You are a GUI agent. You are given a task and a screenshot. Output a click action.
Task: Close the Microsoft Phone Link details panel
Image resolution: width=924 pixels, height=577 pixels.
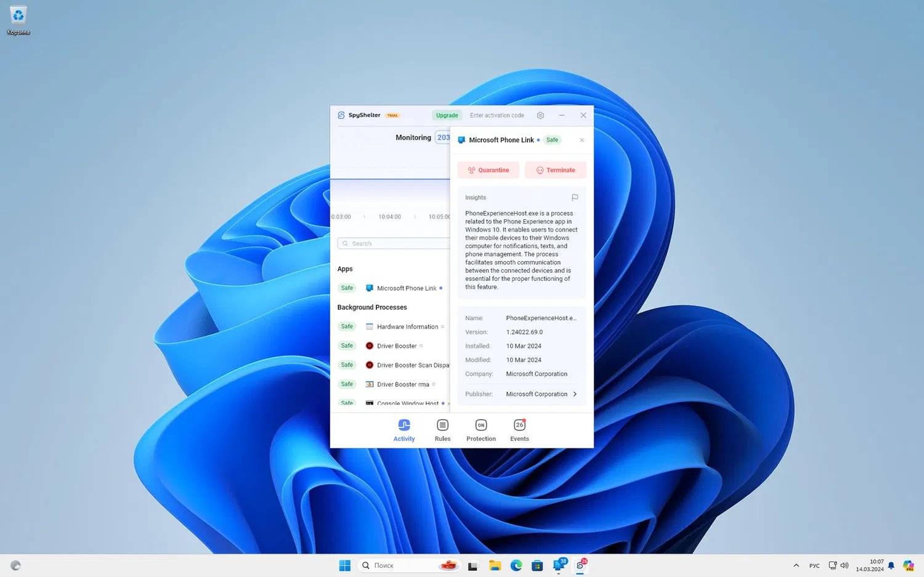pos(582,140)
